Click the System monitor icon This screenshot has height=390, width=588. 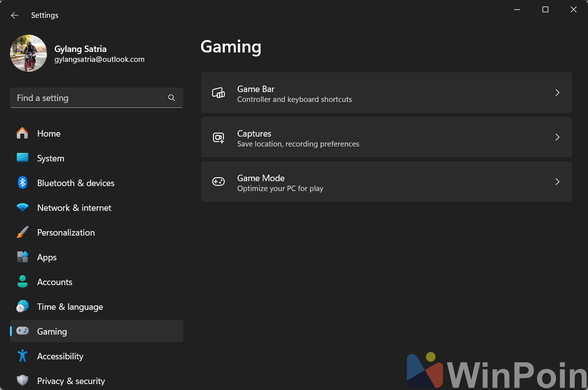(x=22, y=158)
